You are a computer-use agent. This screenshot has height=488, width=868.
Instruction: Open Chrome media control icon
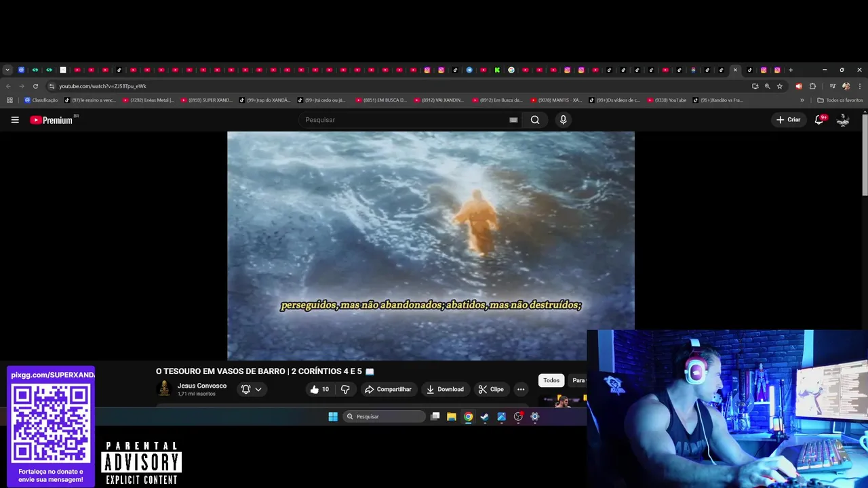pos(833,86)
